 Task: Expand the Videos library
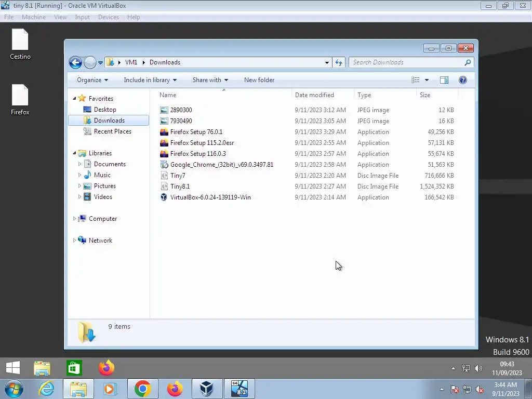[x=79, y=197]
